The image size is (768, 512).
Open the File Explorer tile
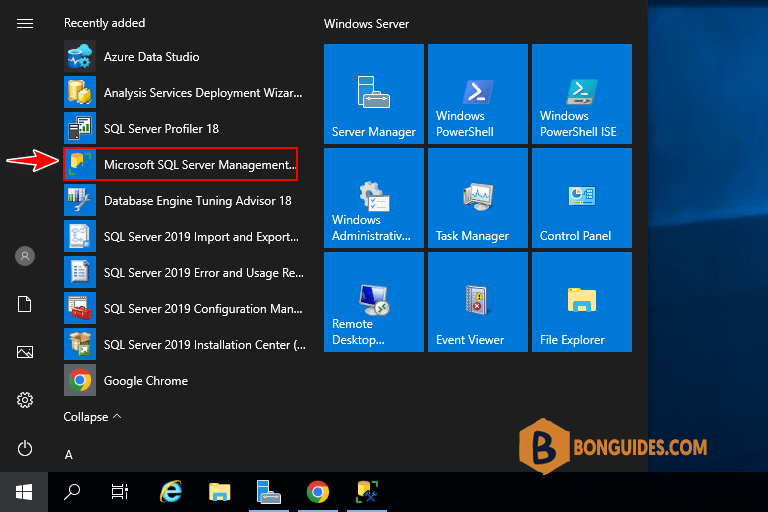582,302
